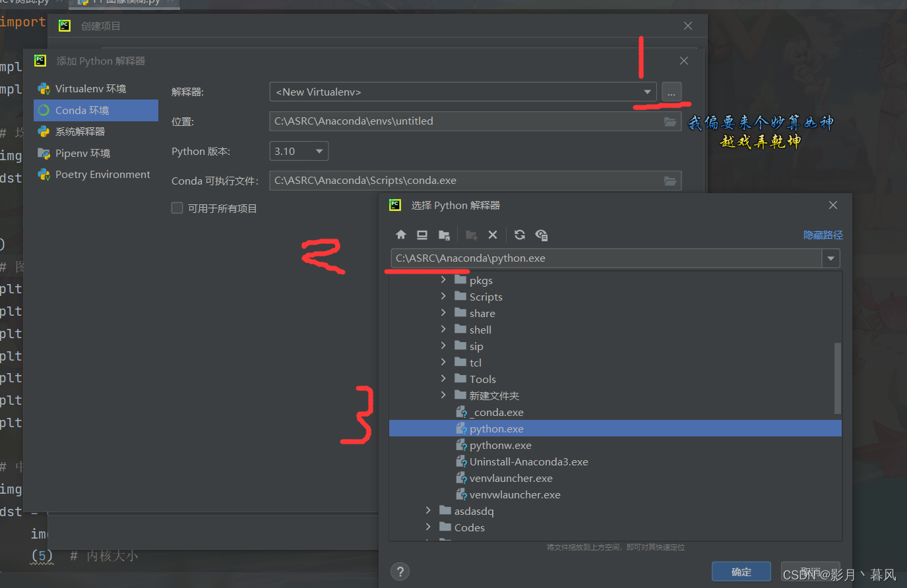Image resolution: width=907 pixels, height=588 pixels.
Task: Click the folder browse icon in location field
Action: (670, 121)
